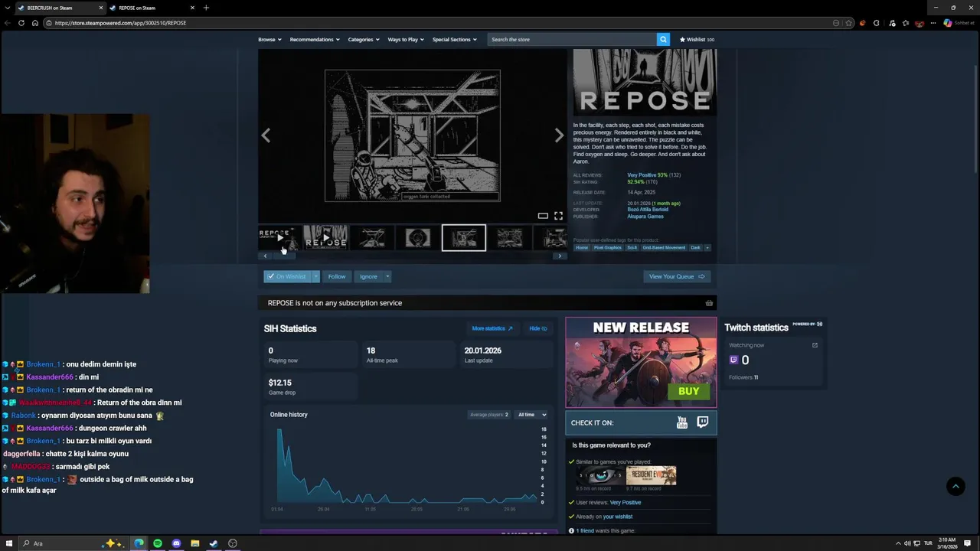Go back with the browser back arrow
This screenshot has height=551, width=980.
(8, 23)
